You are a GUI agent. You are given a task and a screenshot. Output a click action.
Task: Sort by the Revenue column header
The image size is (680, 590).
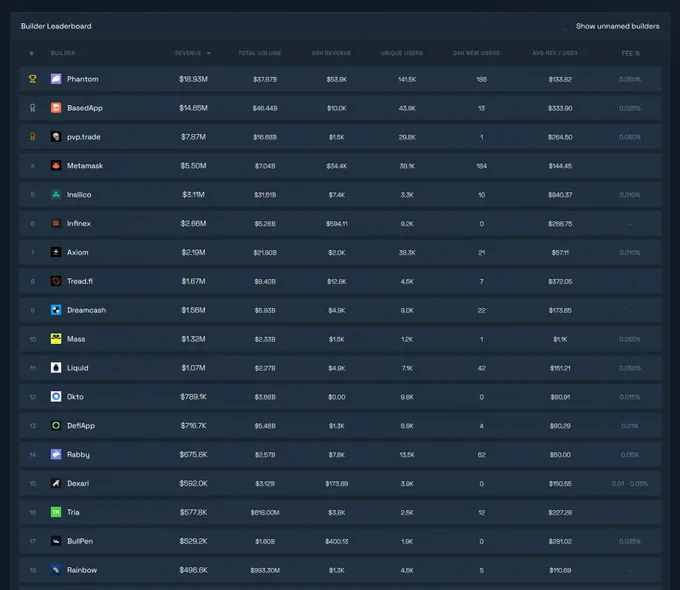(x=193, y=53)
